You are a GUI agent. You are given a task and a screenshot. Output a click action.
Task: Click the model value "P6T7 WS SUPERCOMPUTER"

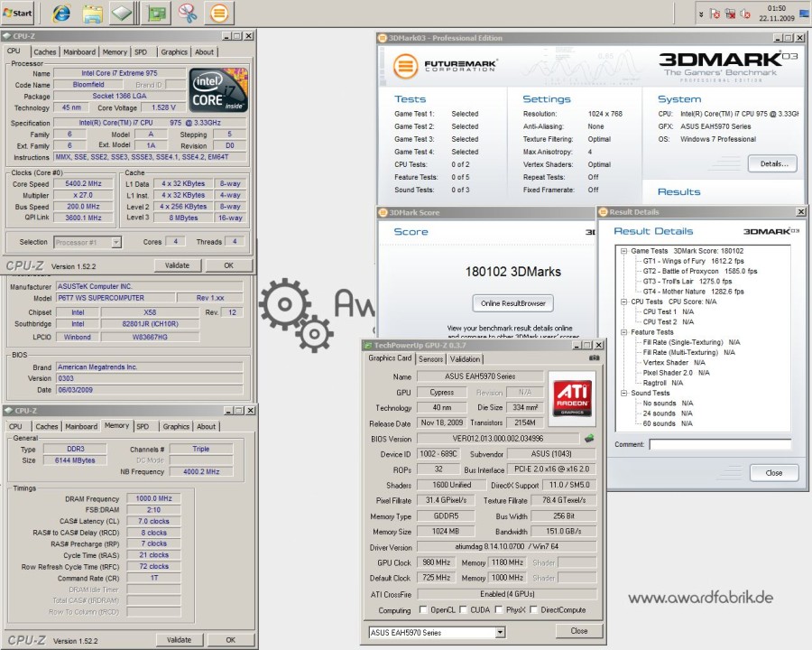[114, 298]
